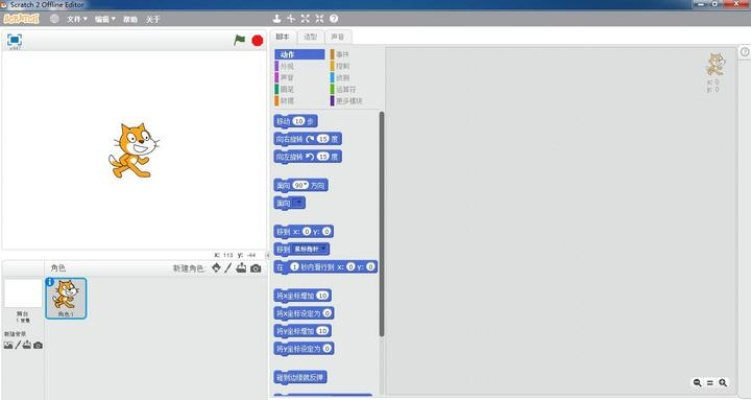Image resolution: width=751 pixels, height=400 pixels.
Task: Switch stage to full screen mode
Action: [x=14, y=40]
